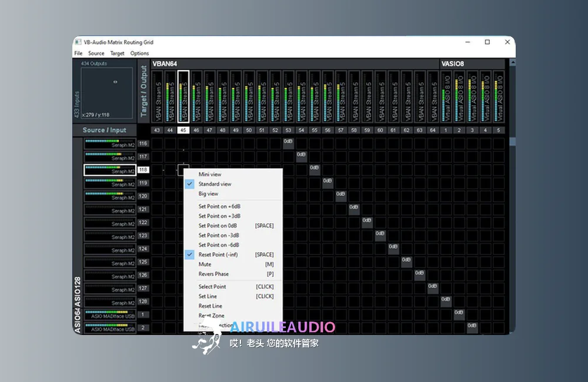Image resolution: width=588 pixels, height=382 pixels.
Task: Click the minimap overview panel at top left
Action: click(107, 93)
